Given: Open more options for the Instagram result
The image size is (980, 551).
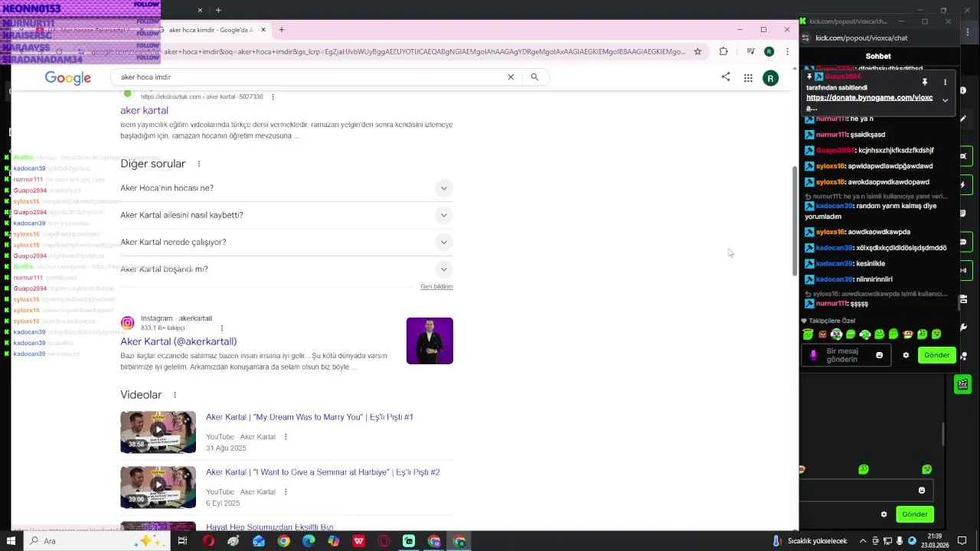Looking at the screenshot, I should point(222,328).
